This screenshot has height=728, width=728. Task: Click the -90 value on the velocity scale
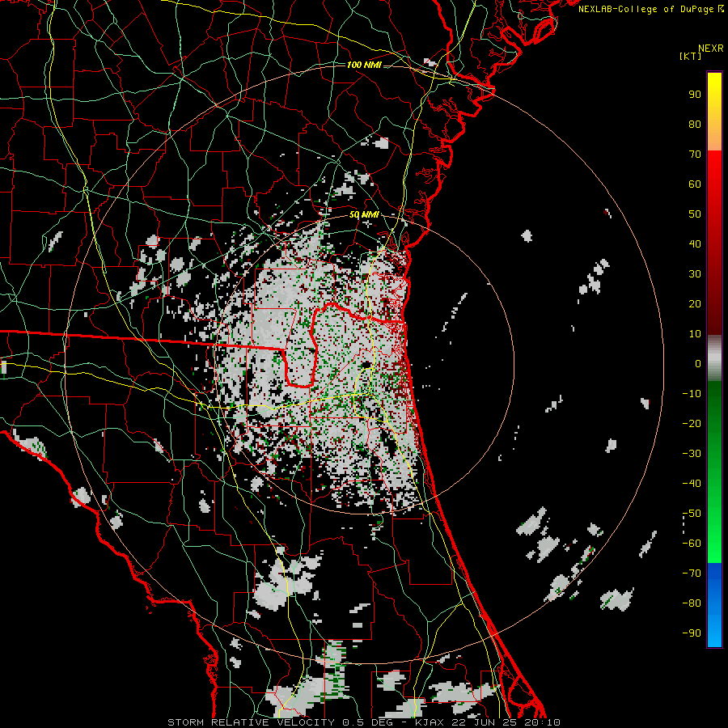point(692,633)
